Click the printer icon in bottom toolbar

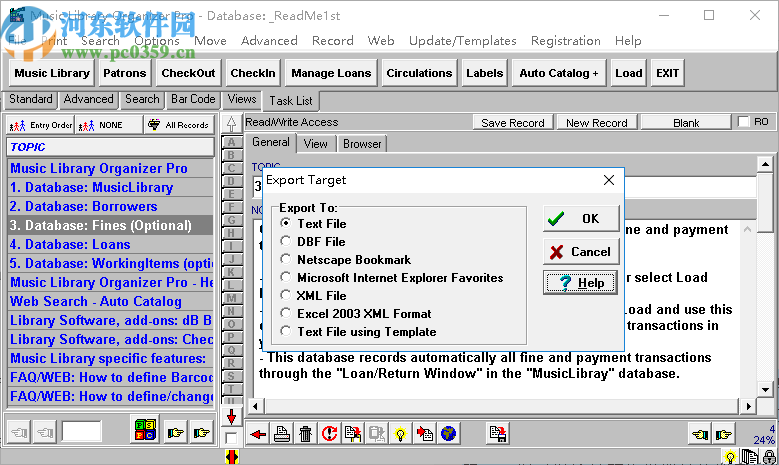[x=282, y=434]
